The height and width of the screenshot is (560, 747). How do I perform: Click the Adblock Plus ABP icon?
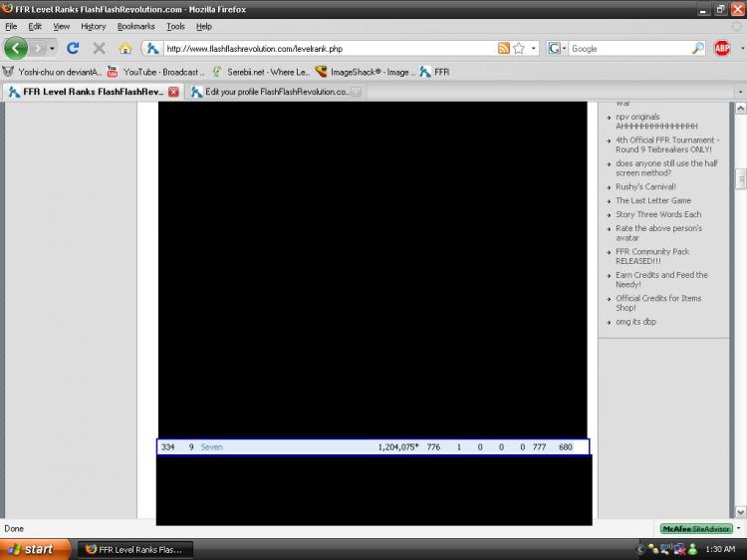(722, 48)
